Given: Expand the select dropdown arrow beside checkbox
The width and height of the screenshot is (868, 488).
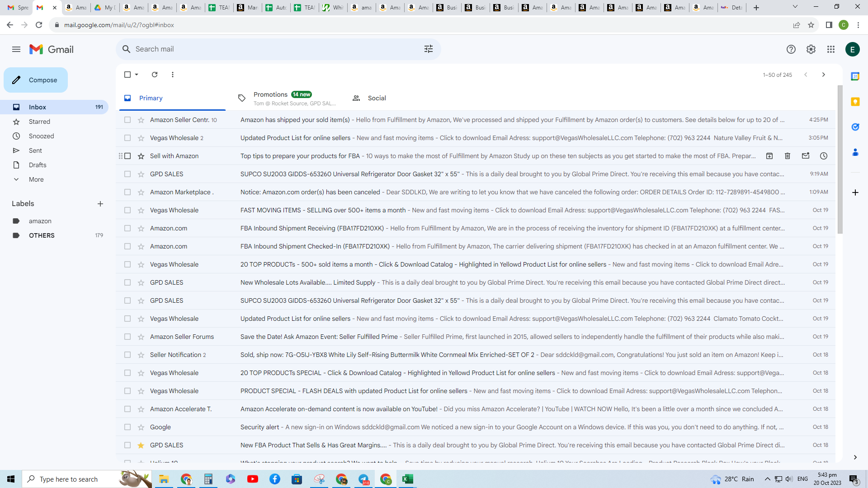Looking at the screenshot, I should pyautogui.click(x=137, y=75).
